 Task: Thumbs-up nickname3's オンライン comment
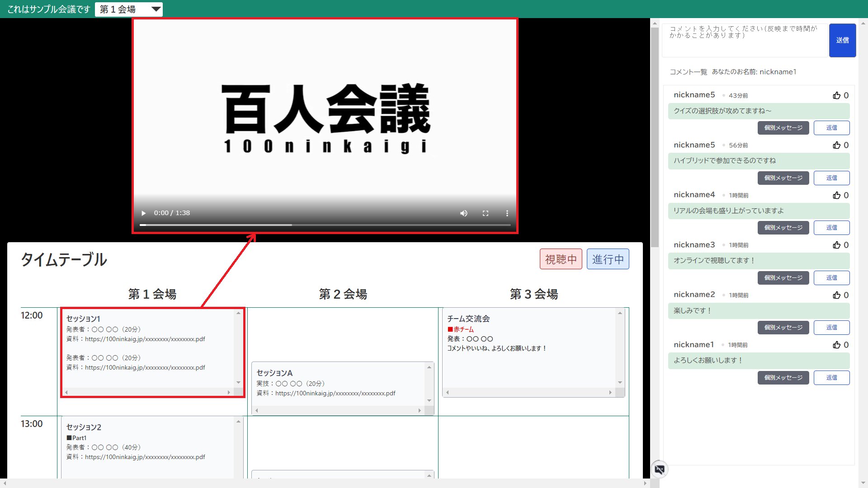(x=837, y=245)
